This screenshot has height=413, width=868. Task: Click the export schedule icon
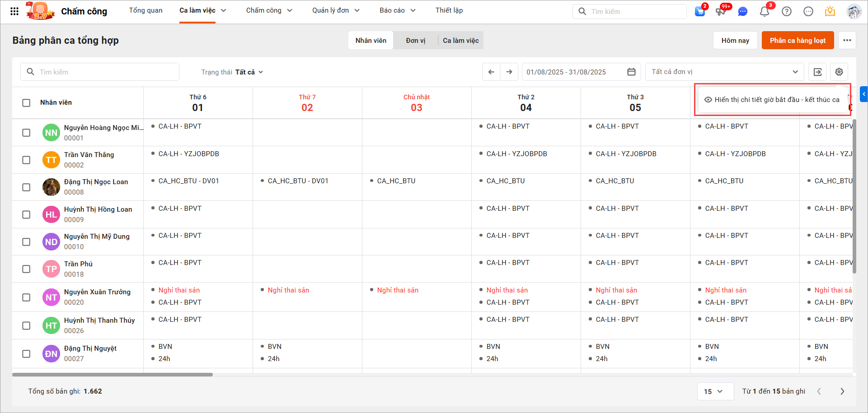817,72
